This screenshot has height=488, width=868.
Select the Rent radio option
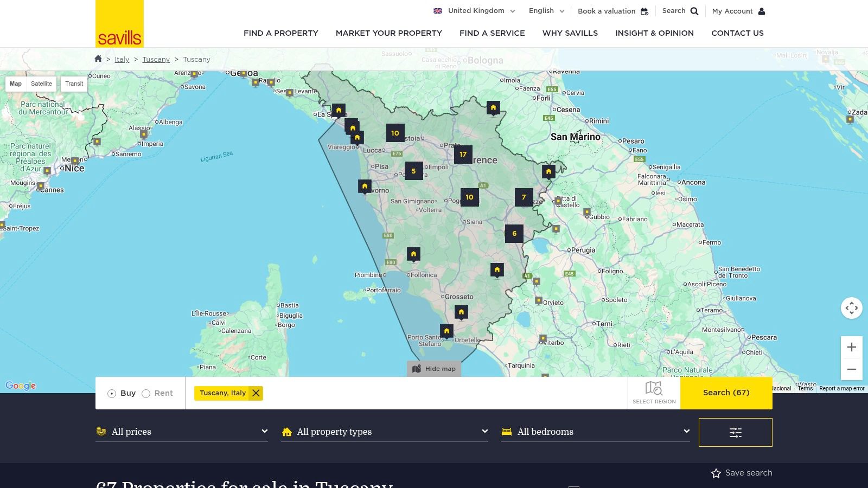(146, 394)
